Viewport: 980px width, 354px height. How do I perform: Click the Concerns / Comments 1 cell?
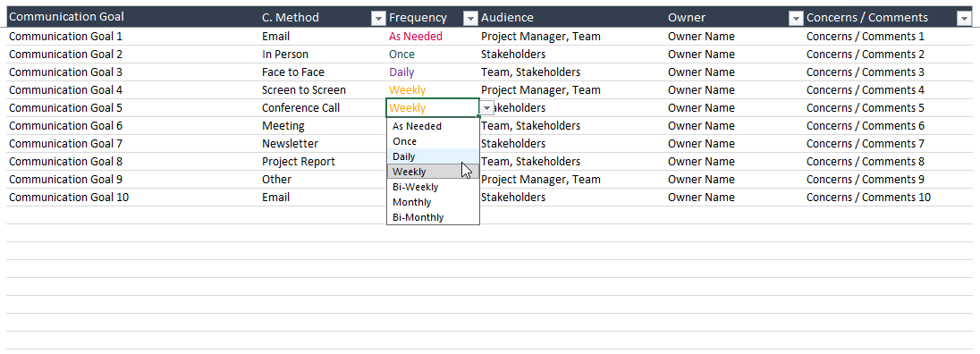(x=888, y=37)
